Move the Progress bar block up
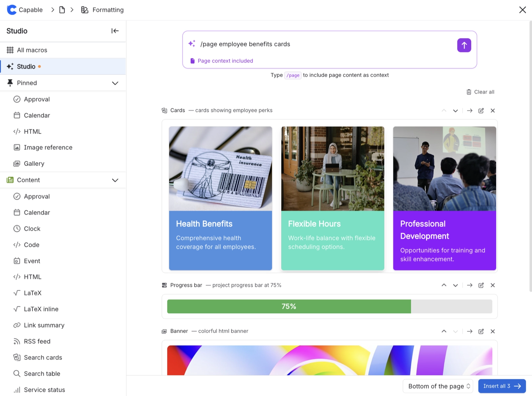 [x=444, y=285]
